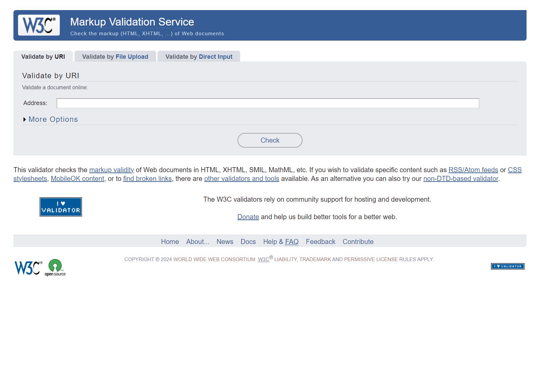Screen dimensions: 540x392
Task: Click the 'Address:' label
Action: (x=35, y=103)
